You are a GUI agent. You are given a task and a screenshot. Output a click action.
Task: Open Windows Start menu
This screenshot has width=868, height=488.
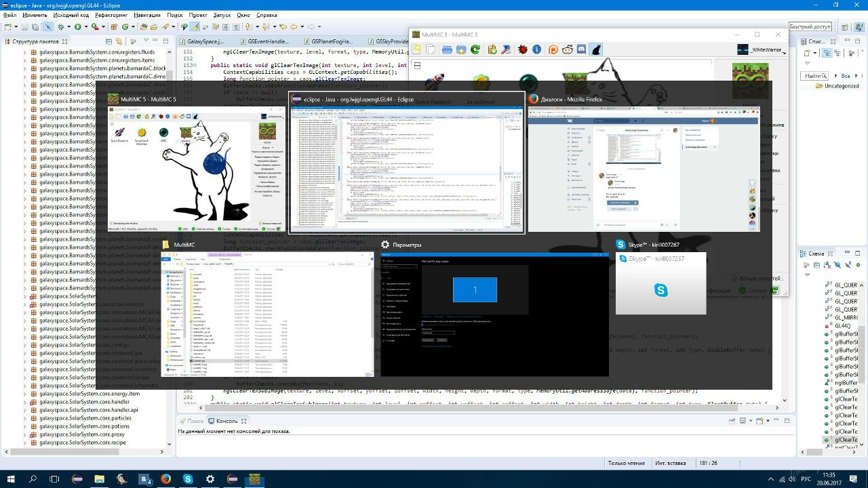pos(12,479)
